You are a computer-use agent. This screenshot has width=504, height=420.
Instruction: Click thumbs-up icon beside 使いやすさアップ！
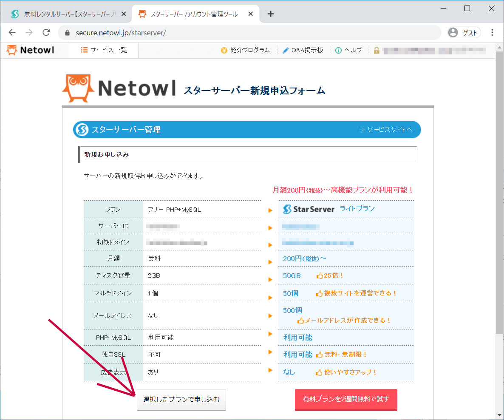click(319, 372)
